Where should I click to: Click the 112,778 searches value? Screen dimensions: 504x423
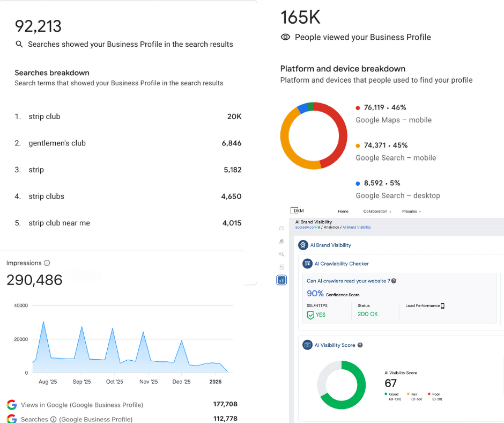point(225,419)
